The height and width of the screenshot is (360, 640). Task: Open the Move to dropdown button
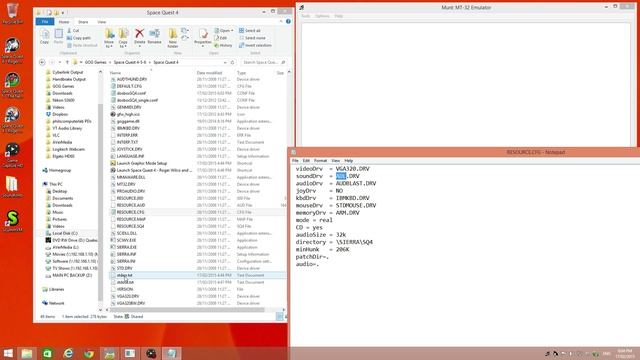(109, 38)
